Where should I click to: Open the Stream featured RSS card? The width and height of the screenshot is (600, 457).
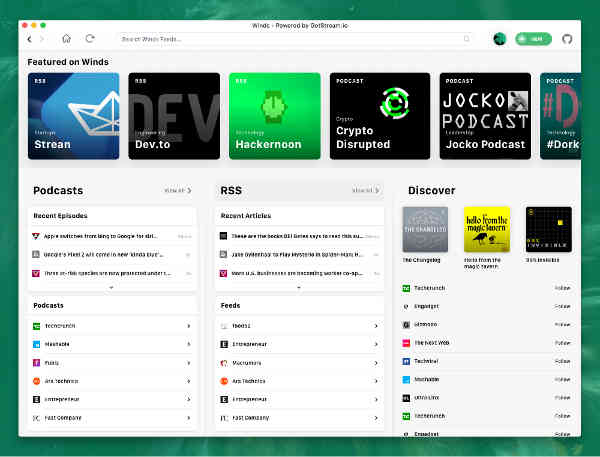(73, 116)
